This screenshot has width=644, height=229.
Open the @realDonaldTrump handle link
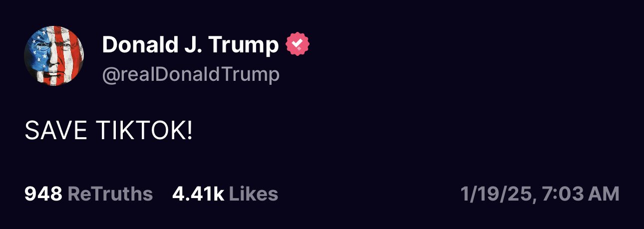coord(191,75)
